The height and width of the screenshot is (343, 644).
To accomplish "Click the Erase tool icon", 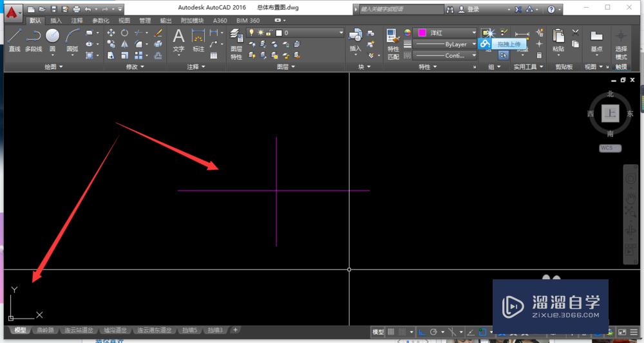I will 158,33.
